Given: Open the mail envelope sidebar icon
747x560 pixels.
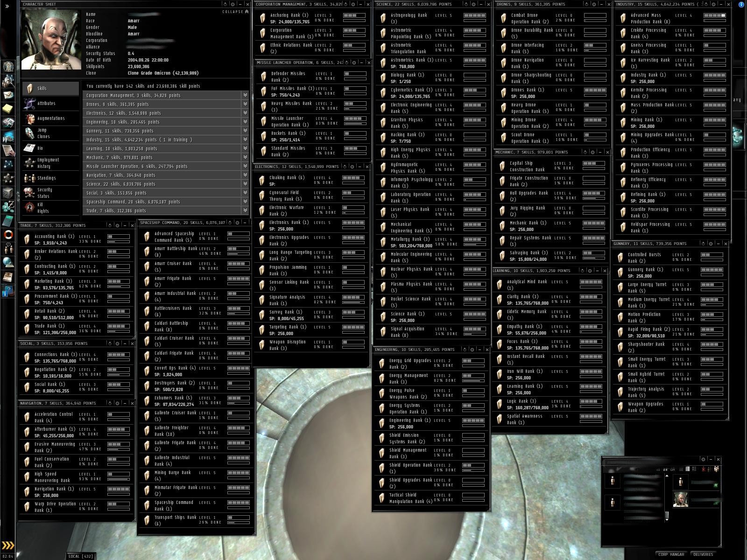Looking at the screenshot, I should click(x=8, y=95).
